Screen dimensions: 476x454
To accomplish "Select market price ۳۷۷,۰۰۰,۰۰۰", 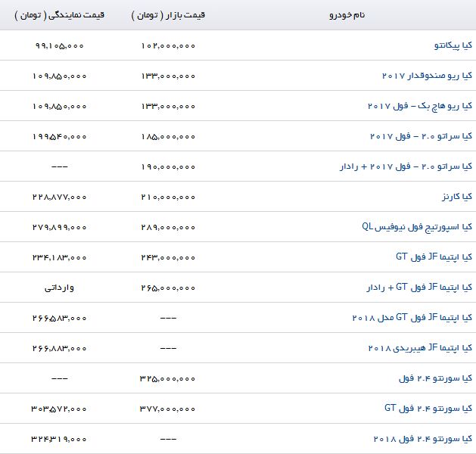I will pos(167,409).
